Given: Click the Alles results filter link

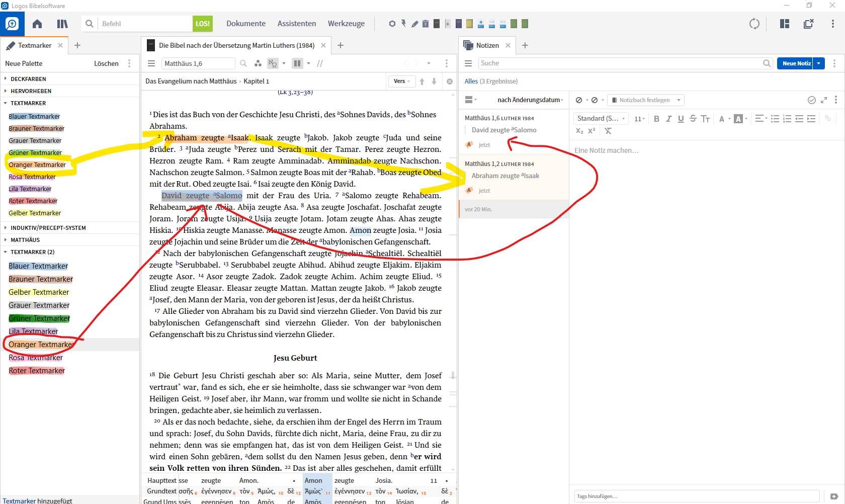Looking at the screenshot, I should pos(471,81).
